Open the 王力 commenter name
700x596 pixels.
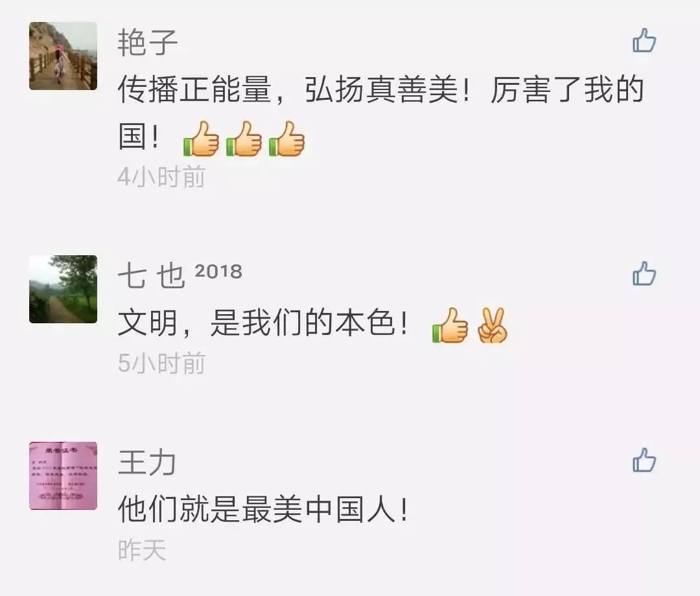coord(147,462)
